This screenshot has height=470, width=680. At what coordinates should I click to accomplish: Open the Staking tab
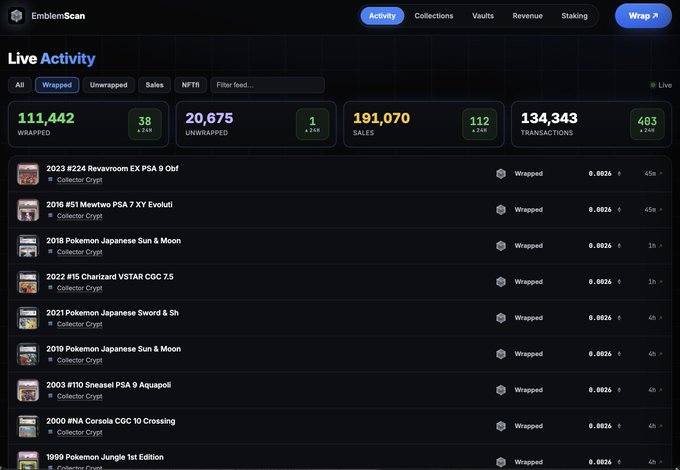(574, 16)
